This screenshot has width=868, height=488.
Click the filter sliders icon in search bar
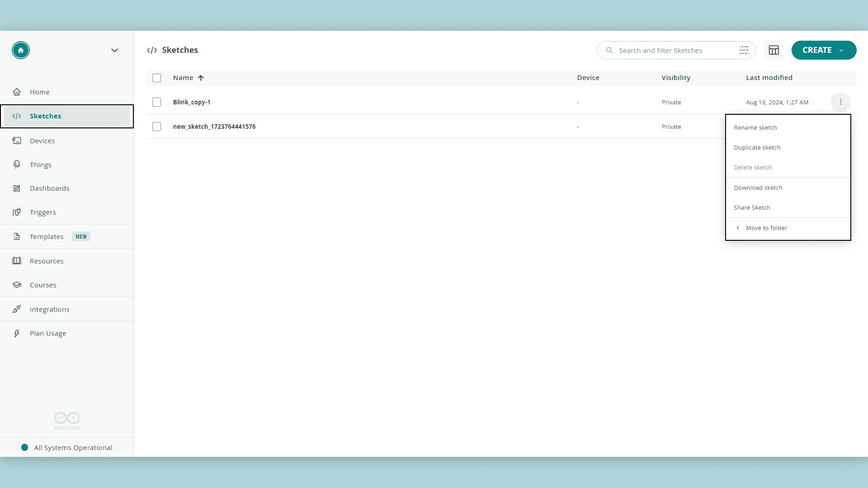pyautogui.click(x=744, y=50)
